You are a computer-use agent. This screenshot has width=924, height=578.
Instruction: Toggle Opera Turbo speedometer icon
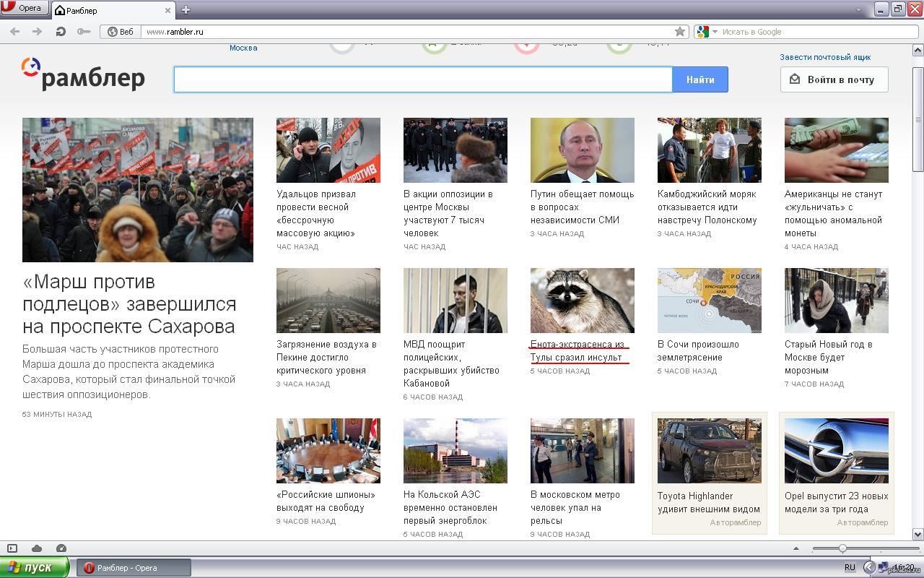click(x=61, y=548)
